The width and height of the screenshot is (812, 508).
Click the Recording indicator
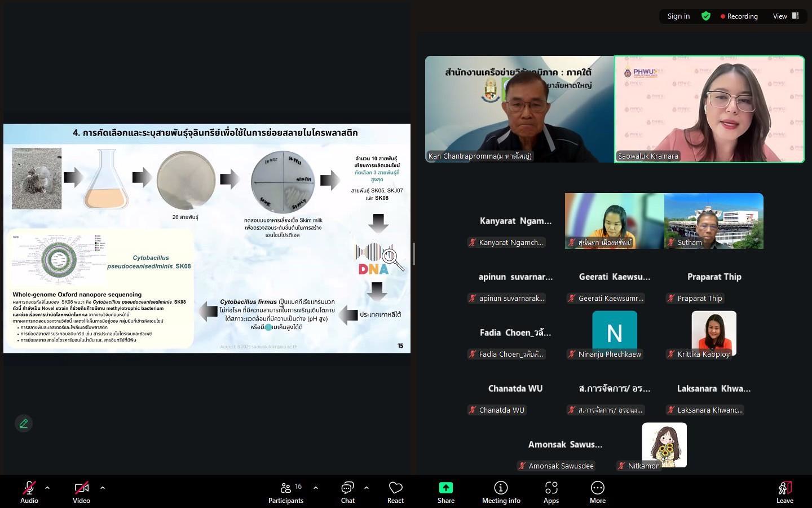(x=739, y=16)
